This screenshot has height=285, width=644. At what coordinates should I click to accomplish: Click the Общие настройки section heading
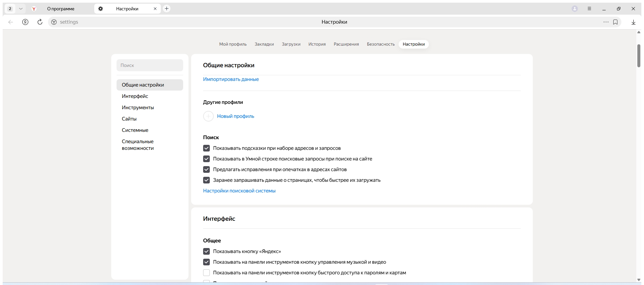point(229,65)
